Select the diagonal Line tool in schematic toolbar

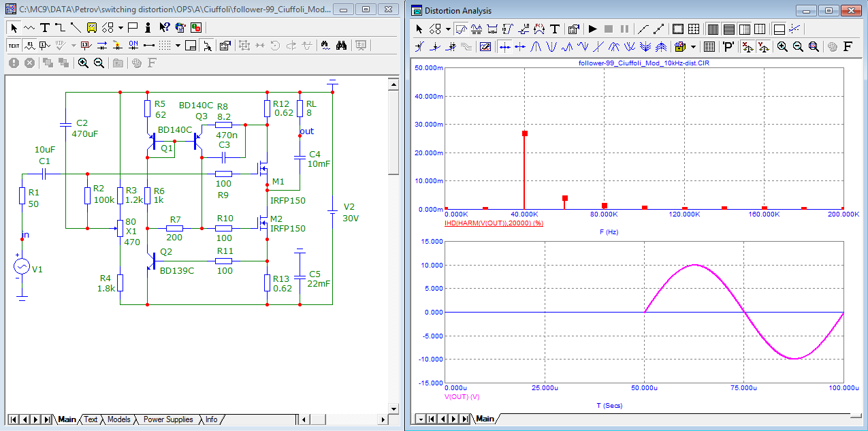[76, 28]
